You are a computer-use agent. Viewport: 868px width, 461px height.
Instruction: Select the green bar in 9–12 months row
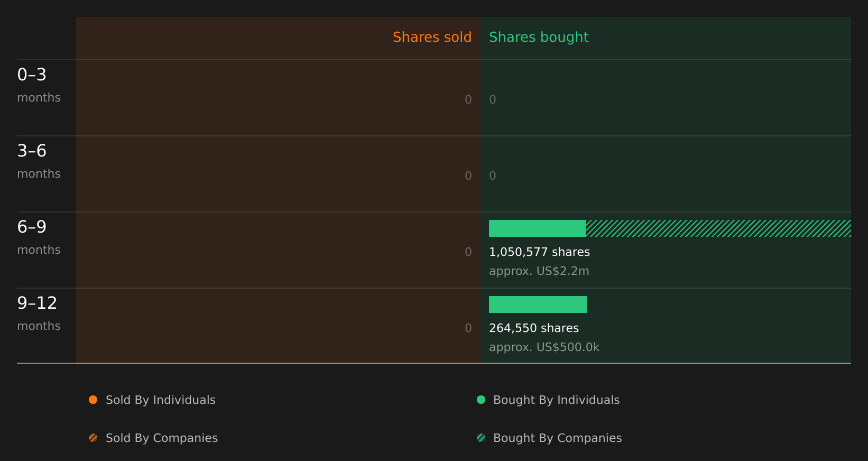click(x=538, y=305)
